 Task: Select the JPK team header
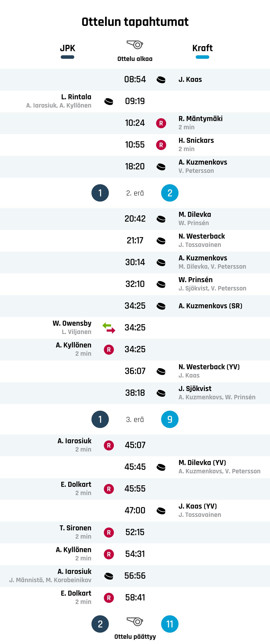click(x=67, y=48)
